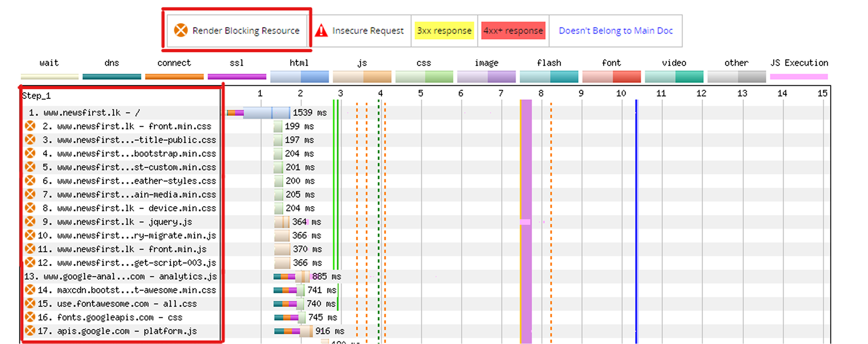The image size is (868, 344).
Task: Click the wait color legend bar
Action: click(x=49, y=77)
